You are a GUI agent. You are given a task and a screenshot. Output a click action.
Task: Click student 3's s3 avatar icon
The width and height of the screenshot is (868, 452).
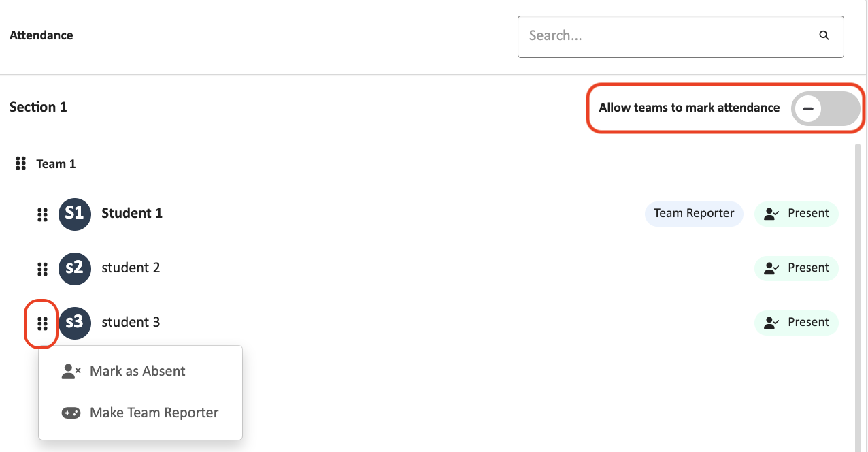click(75, 323)
